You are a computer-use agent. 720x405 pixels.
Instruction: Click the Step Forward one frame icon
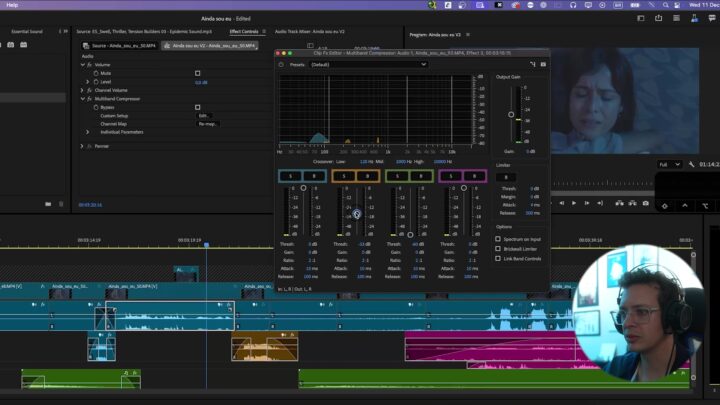pos(587,203)
